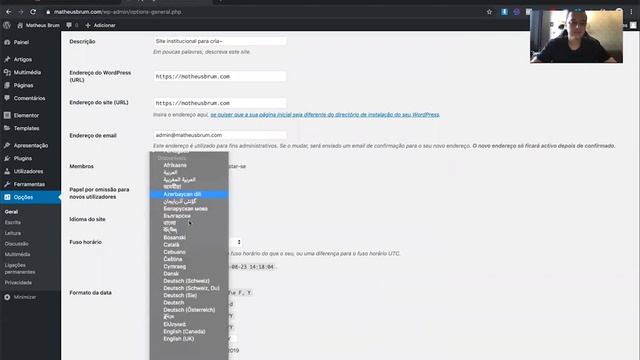The height and width of the screenshot is (360, 640).
Task: Select Deutsch (Sie) language option
Action: [x=180, y=296]
